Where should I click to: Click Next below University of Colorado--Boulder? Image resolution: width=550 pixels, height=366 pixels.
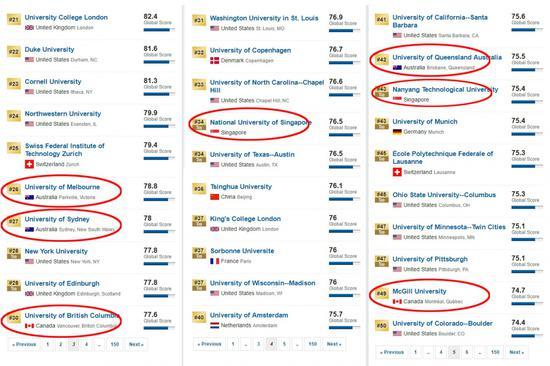(x=516, y=352)
